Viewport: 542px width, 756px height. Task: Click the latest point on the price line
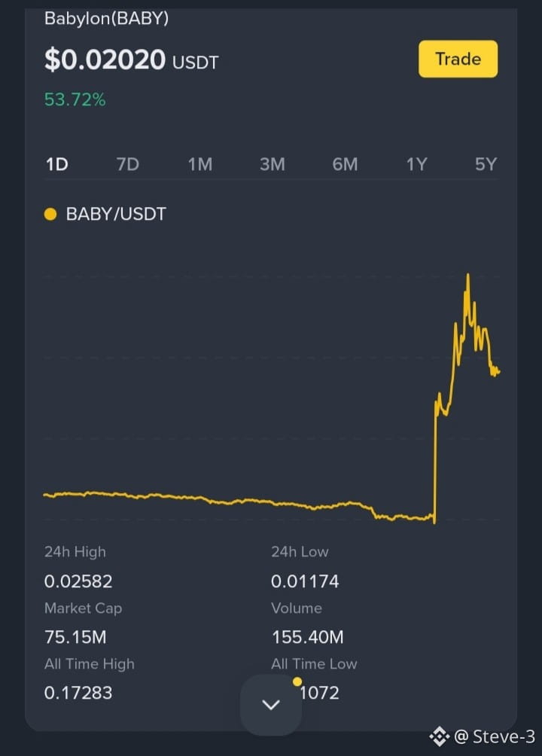click(x=498, y=371)
